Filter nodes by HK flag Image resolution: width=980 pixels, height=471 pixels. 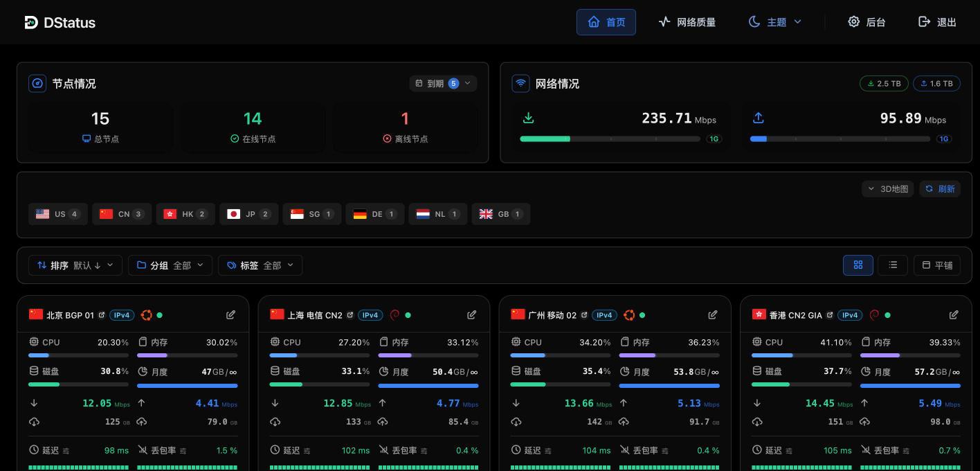click(185, 214)
